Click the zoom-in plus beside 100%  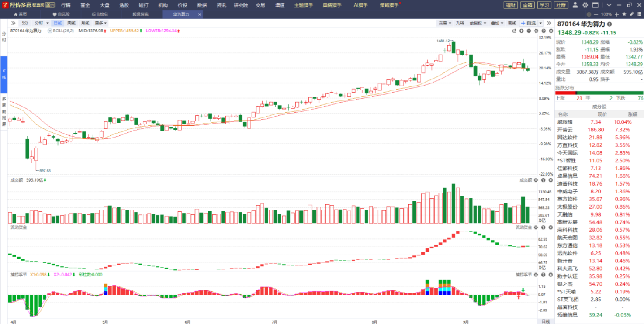(x=617, y=14)
